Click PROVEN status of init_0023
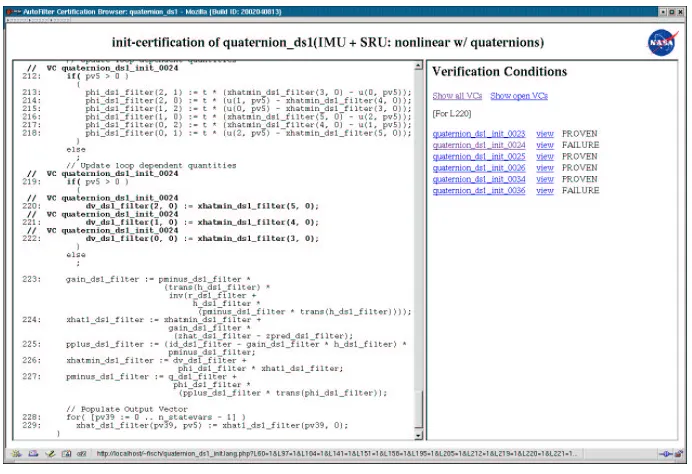 pos(579,134)
